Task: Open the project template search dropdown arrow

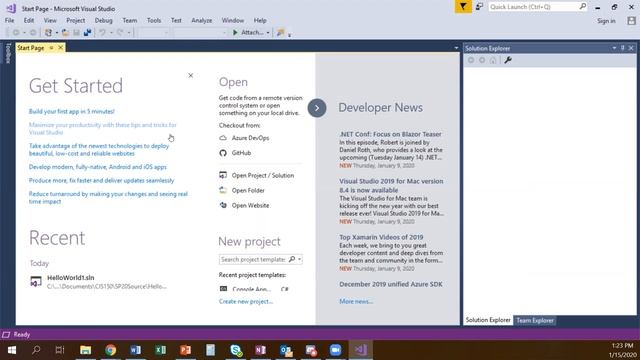Action: pos(300,260)
